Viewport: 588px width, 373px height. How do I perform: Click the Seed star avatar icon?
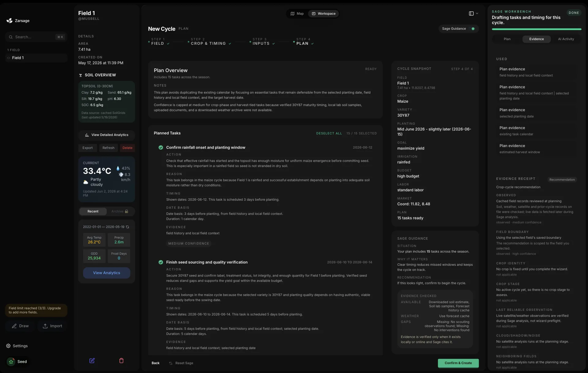11,362
